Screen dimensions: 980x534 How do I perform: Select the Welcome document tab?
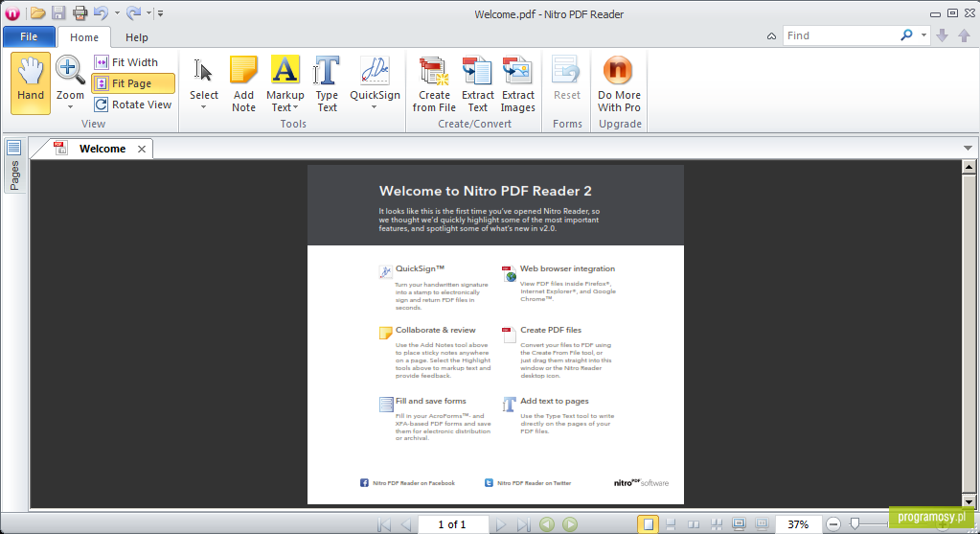tap(103, 149)
